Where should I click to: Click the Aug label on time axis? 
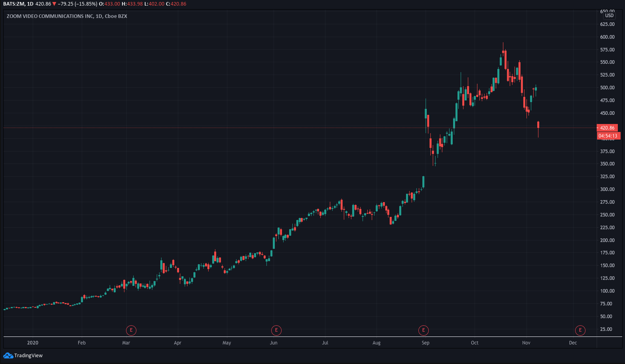coord(377,343)
